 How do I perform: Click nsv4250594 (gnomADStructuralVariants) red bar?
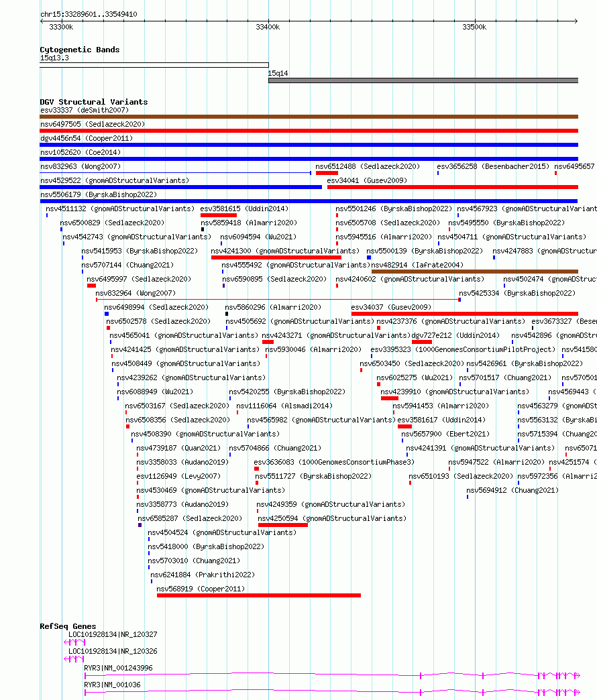283,525
